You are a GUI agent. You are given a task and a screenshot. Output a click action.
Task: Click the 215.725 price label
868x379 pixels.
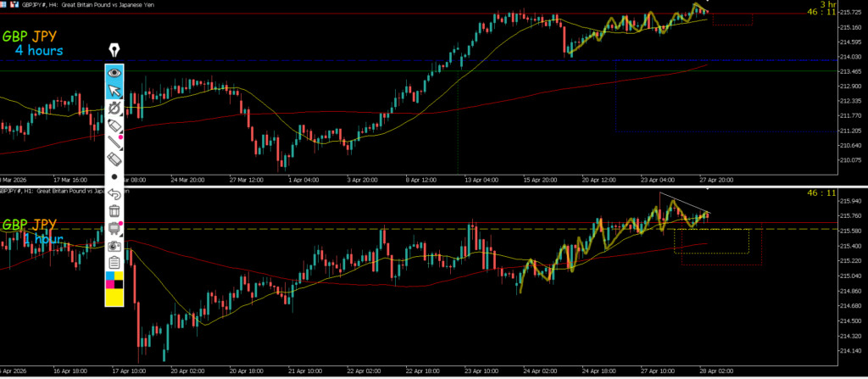pyautogui.click(x=852, y=12)
